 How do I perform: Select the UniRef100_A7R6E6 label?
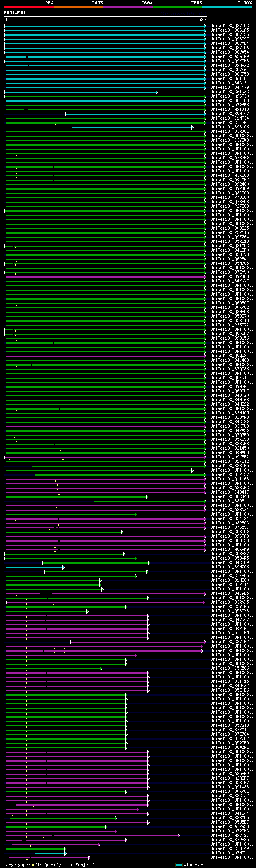230,105
